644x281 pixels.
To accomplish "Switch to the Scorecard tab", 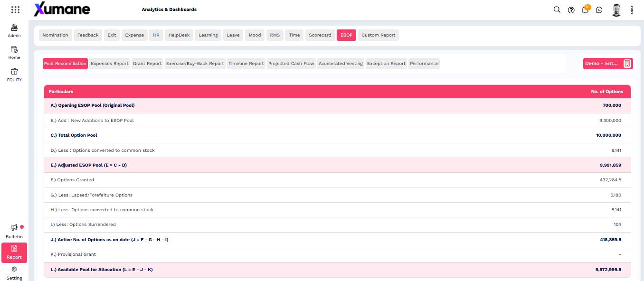I will 320,35.
